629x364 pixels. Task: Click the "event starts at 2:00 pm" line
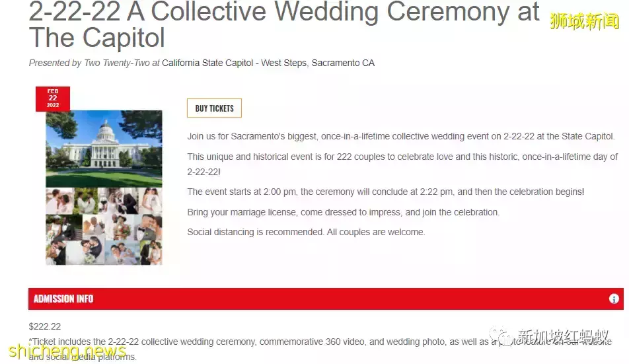click(385, 192)
